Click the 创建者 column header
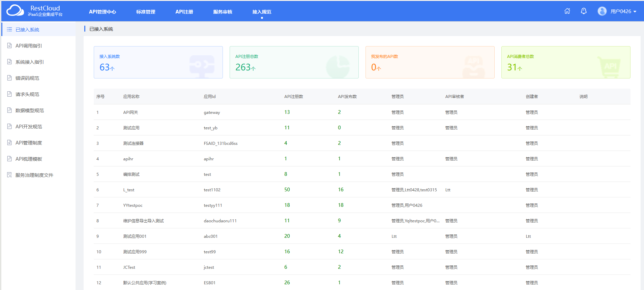 [532, 96]
